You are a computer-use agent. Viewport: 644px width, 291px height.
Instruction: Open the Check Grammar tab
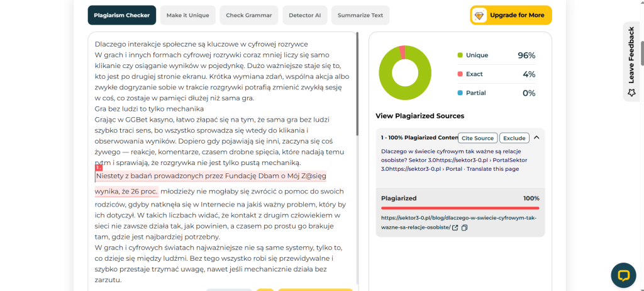tap(249, 15)
